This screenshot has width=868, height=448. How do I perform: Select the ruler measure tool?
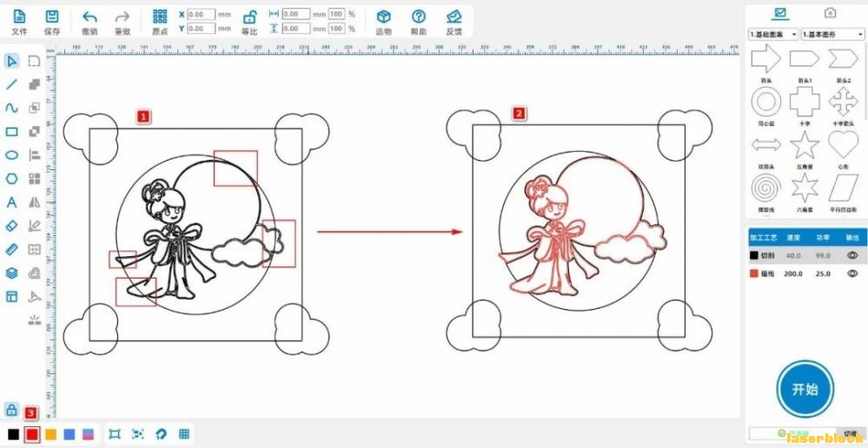pyautogui.click(x=11, y=249)
